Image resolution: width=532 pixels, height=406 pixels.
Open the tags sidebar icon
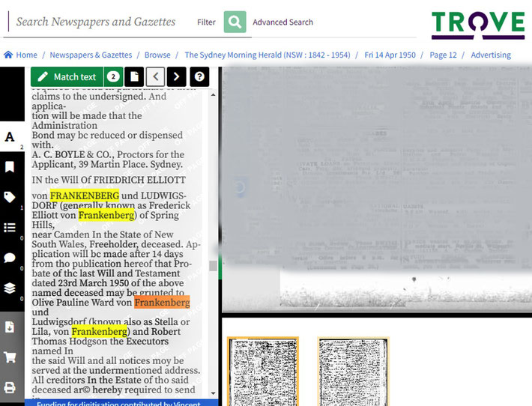[10, 197]
